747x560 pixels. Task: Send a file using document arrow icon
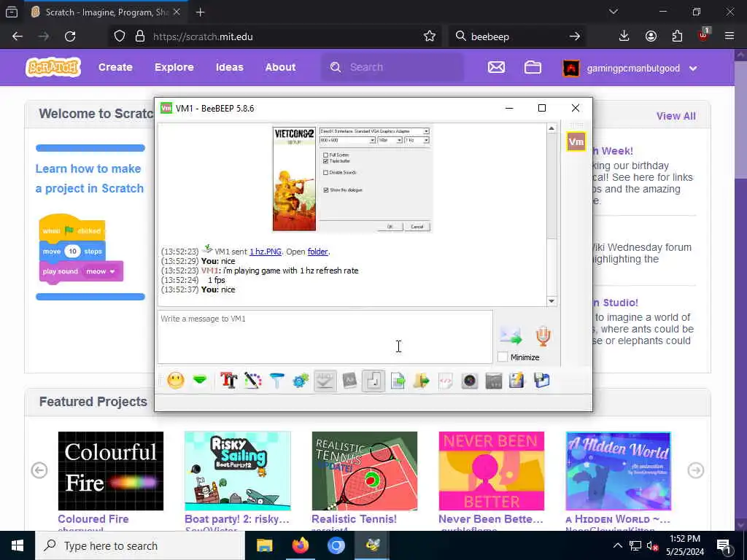click(398, 381)
